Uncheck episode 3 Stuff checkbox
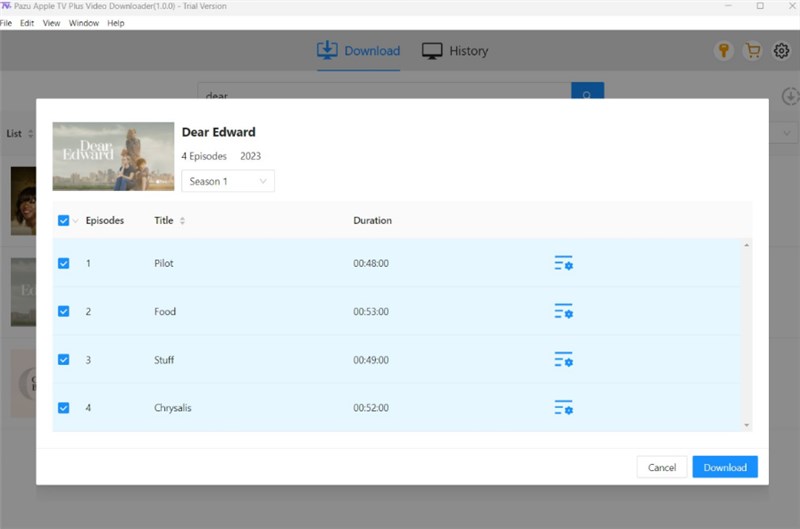The image size is (800, 529). pyautogui.click(x=64, y=359)
